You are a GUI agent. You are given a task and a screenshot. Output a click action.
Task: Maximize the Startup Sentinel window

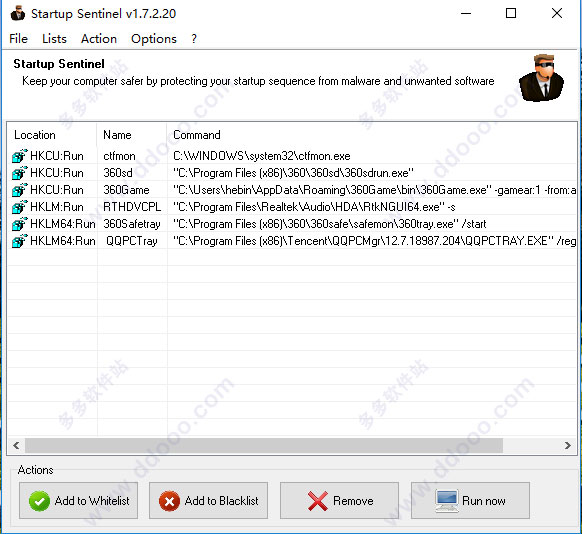(511, 13)
